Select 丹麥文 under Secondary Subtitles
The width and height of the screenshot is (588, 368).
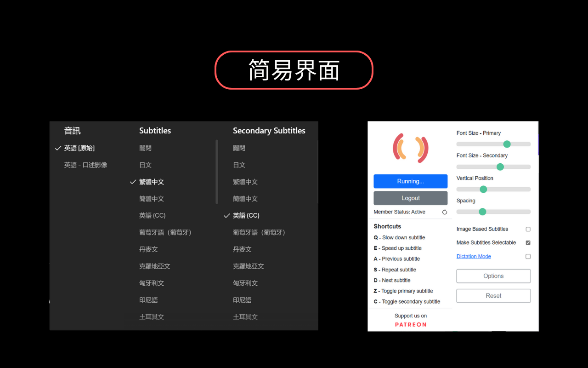pos(242,249)
